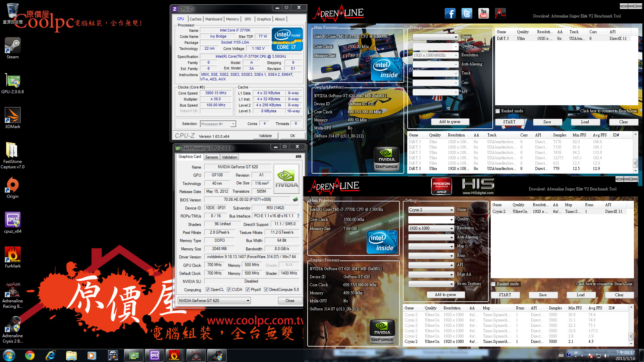Expand Processor #1 selection dropdown in CPU-Z
Viewport: 644px width, 362px height.
pos(233,124)
